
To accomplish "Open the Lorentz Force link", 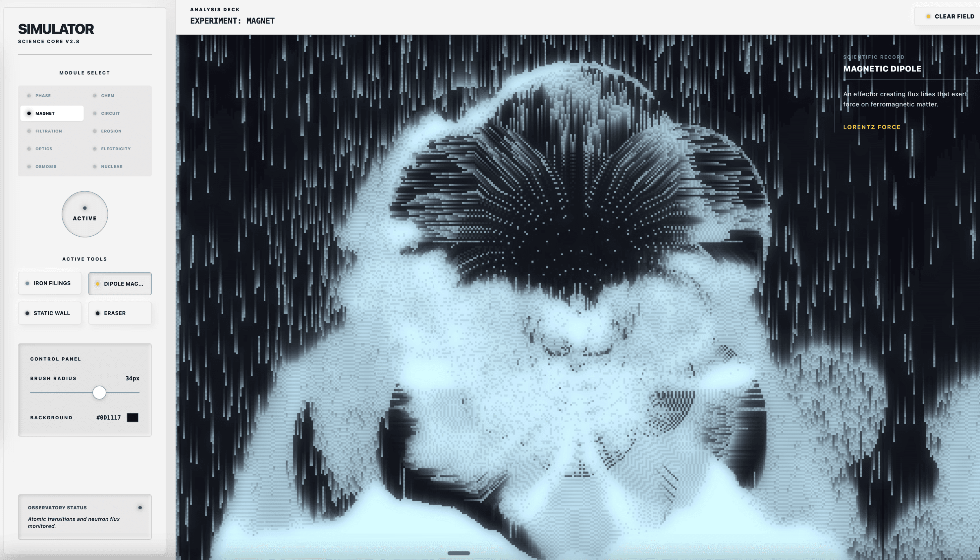I will point(871,127).
